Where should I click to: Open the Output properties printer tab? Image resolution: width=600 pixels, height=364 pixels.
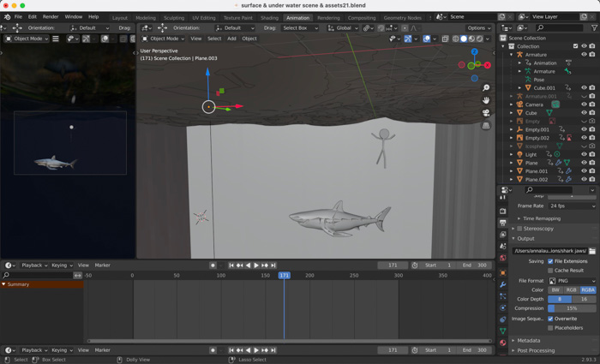click(x=503, y=223)
